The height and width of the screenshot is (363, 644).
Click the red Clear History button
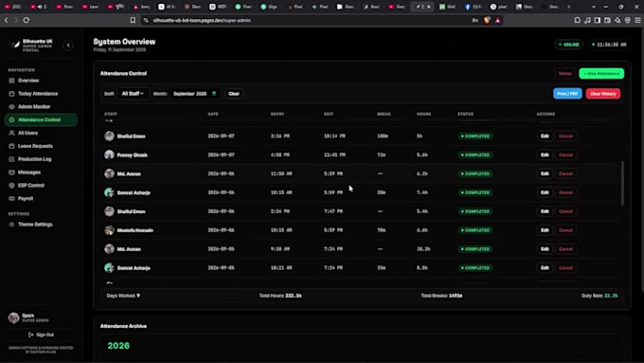pos(603,94)
